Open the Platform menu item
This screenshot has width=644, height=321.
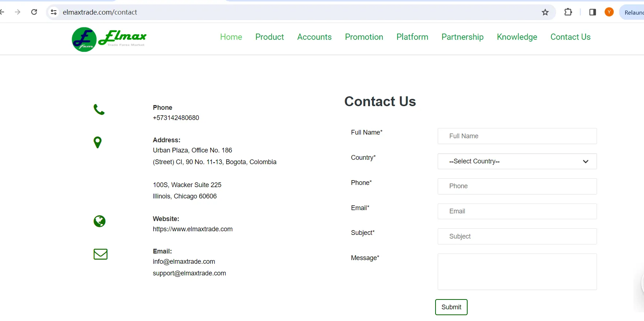click(412, 37)
